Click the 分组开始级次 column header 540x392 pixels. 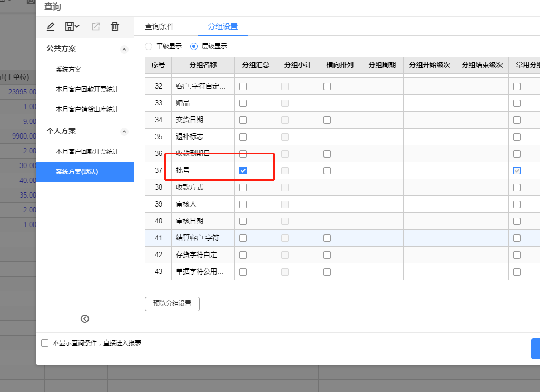click(430, 65)
